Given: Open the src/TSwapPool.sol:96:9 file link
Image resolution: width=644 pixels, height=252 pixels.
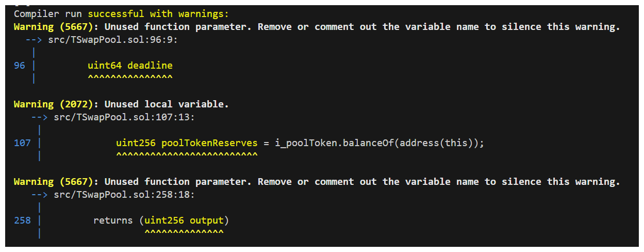Looking at the screenshot, I should [x=116, y=40].
